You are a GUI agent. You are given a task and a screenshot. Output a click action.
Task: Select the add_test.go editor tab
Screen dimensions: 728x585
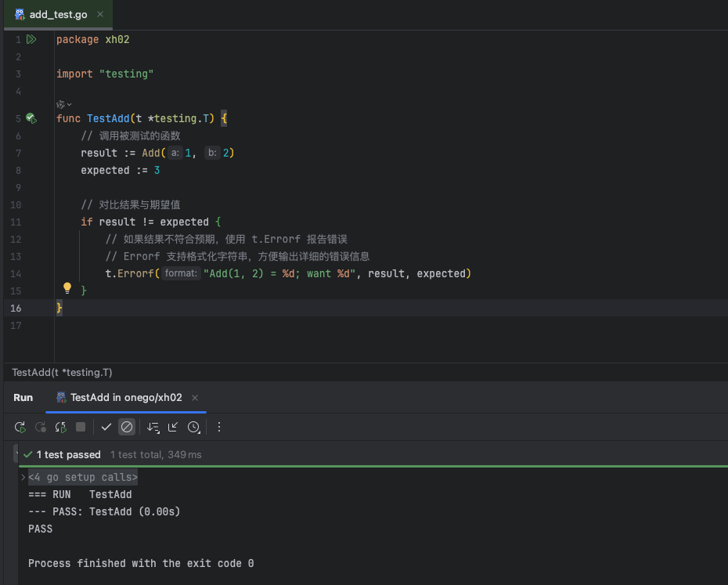point(58,14)
